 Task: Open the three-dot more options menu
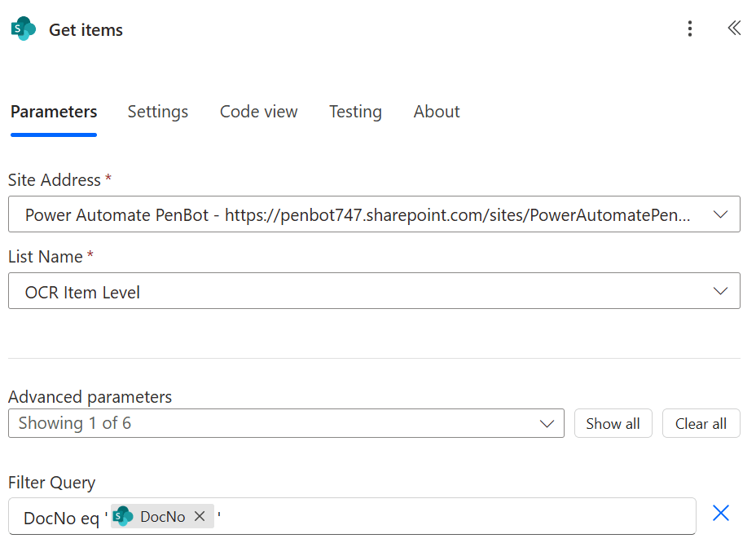689,29
